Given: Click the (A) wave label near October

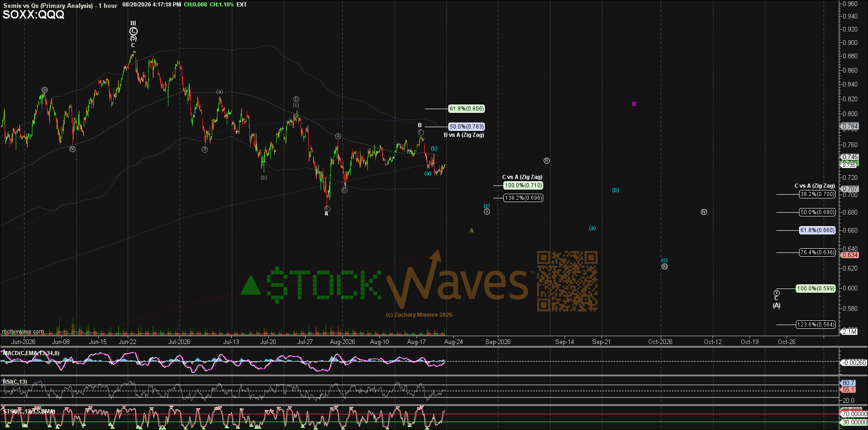Looking at the screenshot, I should click(x=776, y=305).
